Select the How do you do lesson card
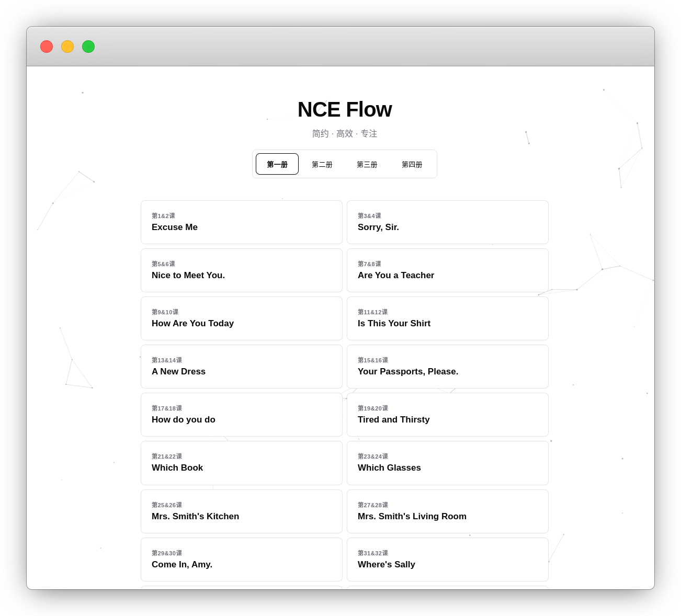Viewport: 681px width, 616px height. 242,415
